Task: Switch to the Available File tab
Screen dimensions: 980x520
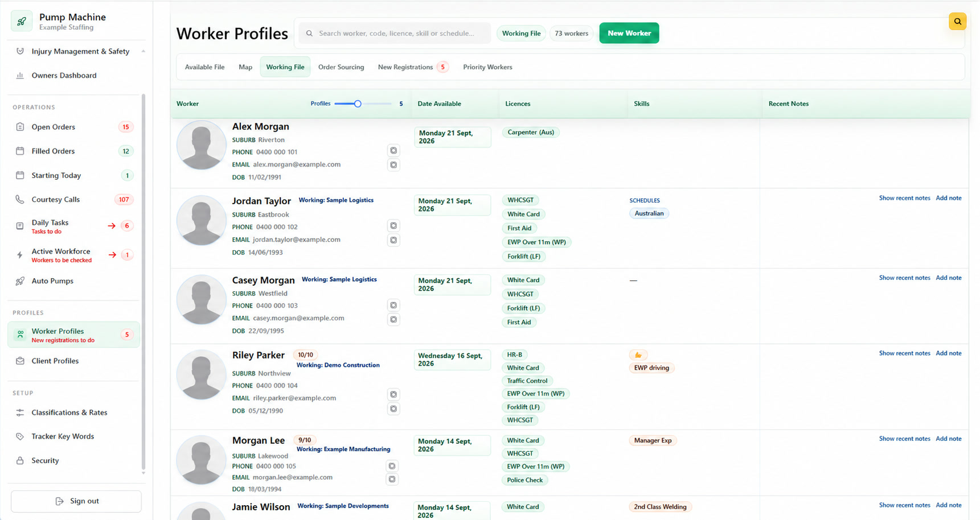Action: [204, 67]
